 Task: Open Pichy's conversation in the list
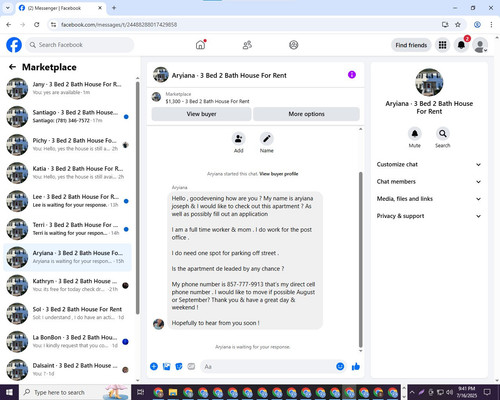(67, 144)
